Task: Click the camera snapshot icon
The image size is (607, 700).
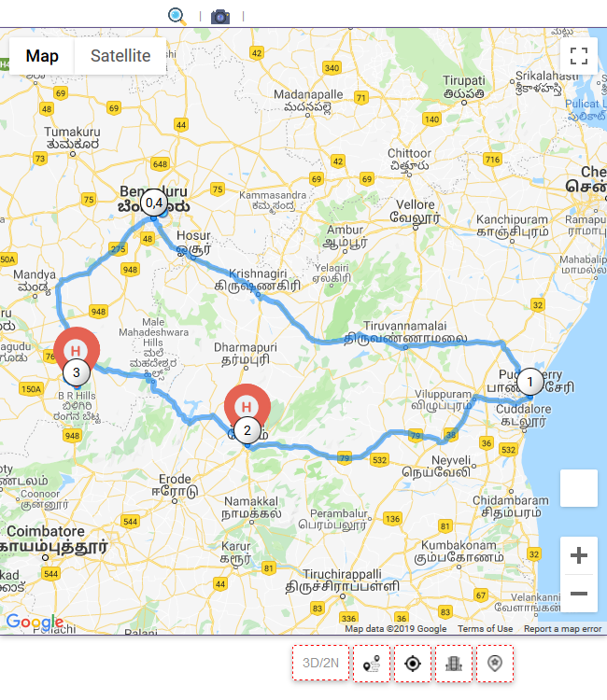Action: tap(220, 17)
